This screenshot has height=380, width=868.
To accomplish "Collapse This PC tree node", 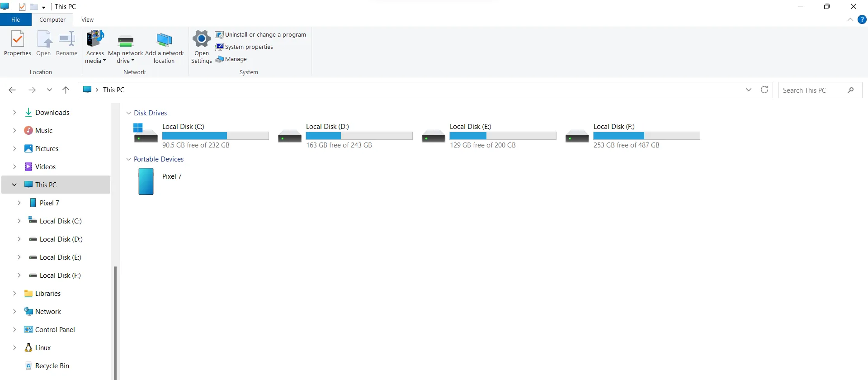I will click(14, 185).
